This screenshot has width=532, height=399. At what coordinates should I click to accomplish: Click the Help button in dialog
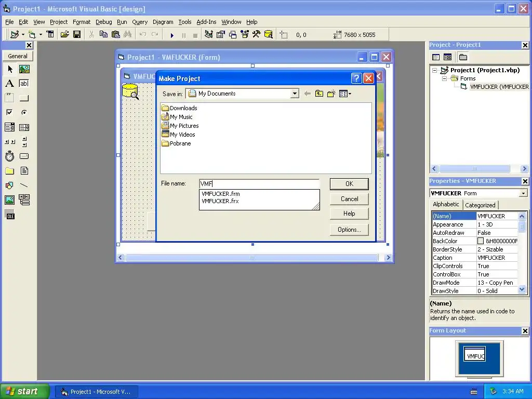click(349, 214)
